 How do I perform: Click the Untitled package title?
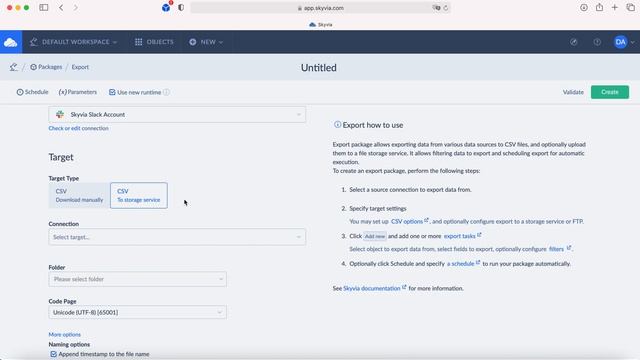click(x=319, y=68)
